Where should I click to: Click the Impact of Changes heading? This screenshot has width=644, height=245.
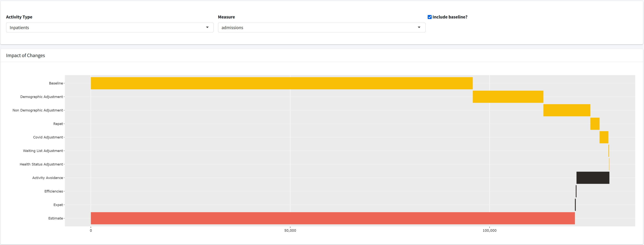point(26,55)
